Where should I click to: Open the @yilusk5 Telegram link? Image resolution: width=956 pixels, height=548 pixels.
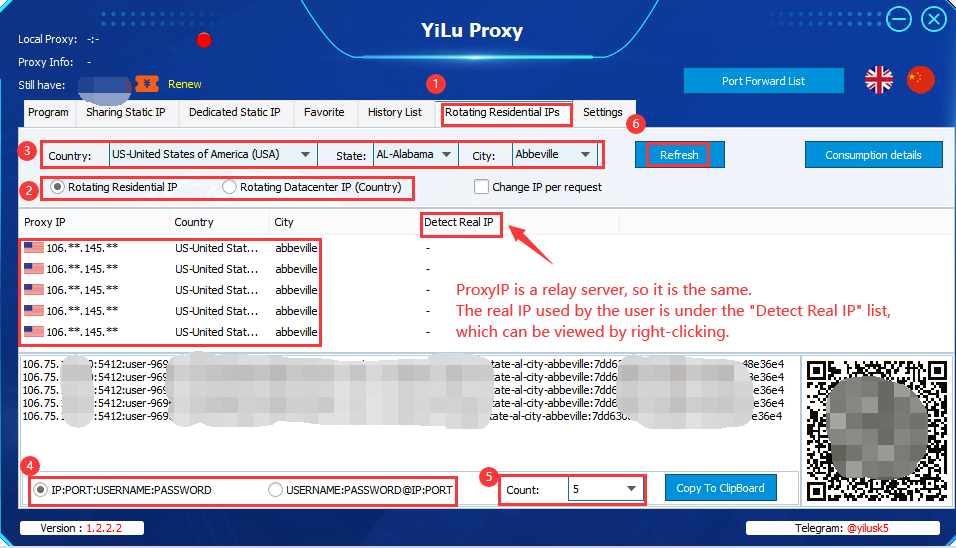tap(868, 528)
